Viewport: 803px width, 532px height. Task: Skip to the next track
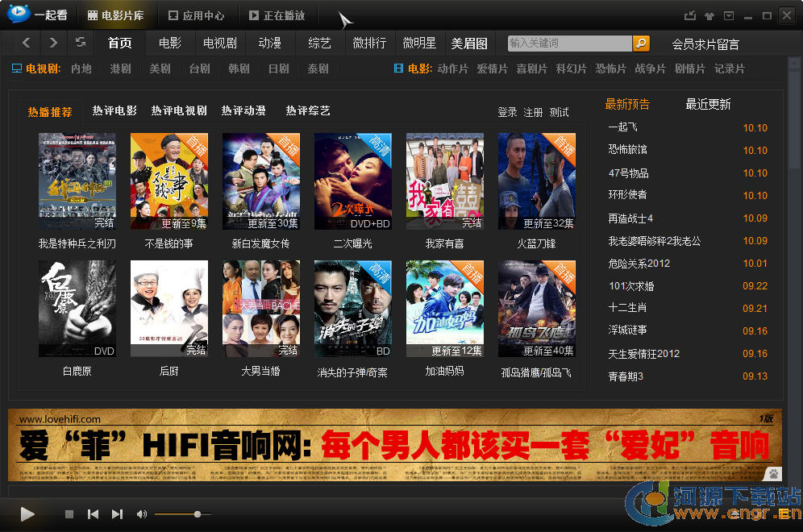point(117,514)
